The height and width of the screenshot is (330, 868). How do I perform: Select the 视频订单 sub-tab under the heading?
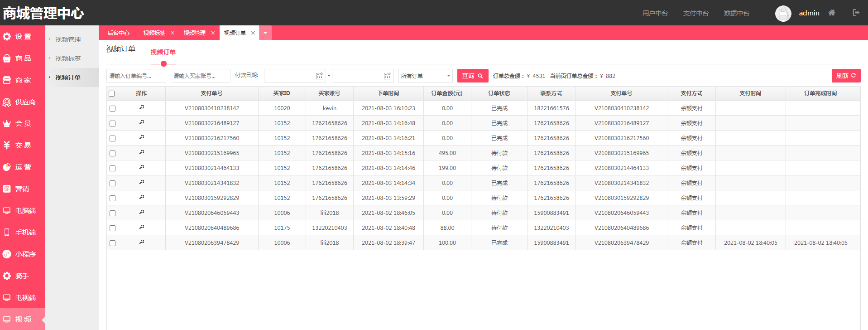click(x=163, y=52)
